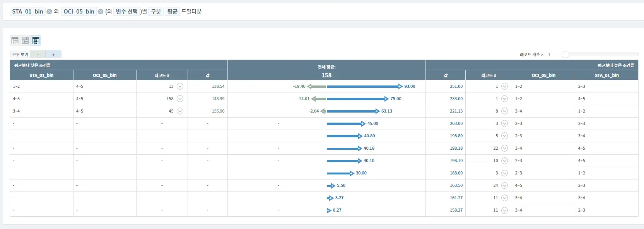This screenshot has width=644, height=229.
Task: Select the second pivot layout view icon
Action: point(26,41)
